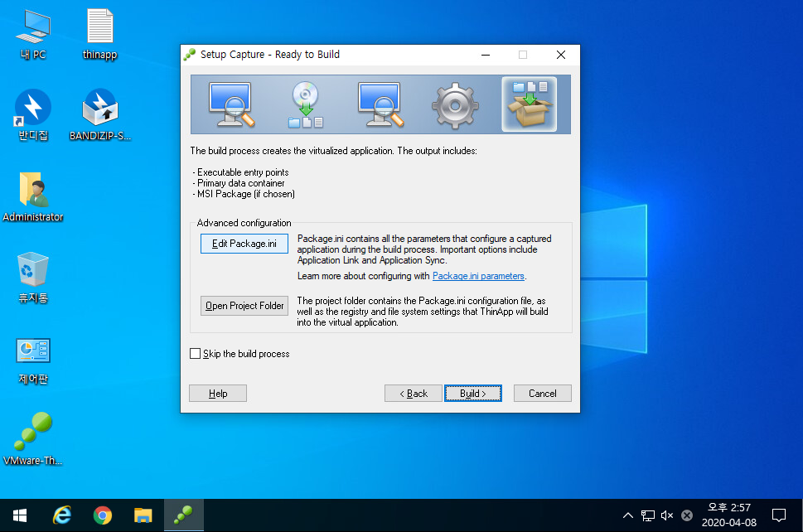Click the Build package box icon in banner
Screen dimensions: 803x532
coord(529,104)
